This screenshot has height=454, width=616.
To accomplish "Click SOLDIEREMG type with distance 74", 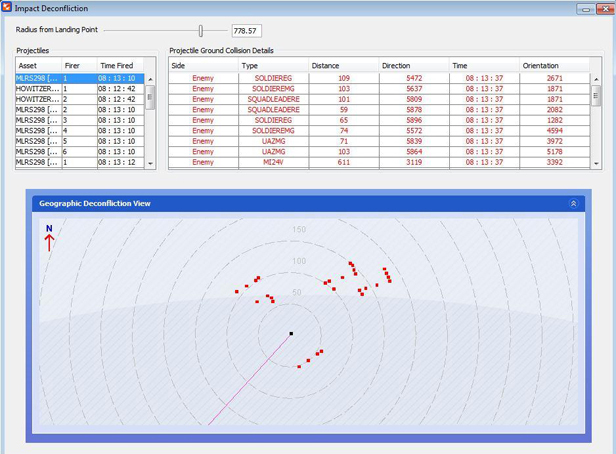I will tap(273, 131).
